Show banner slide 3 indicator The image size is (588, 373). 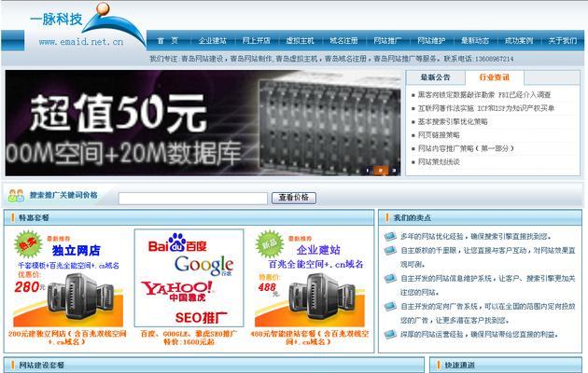[x=394, y=171]
